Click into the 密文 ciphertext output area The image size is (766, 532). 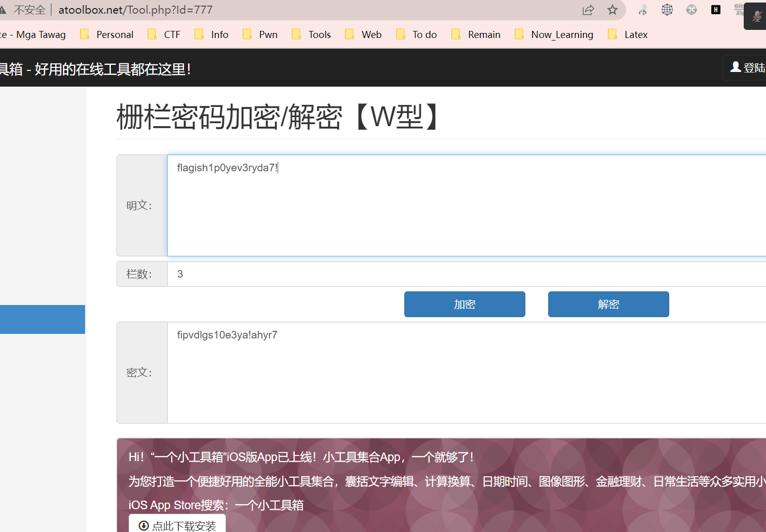467,372
